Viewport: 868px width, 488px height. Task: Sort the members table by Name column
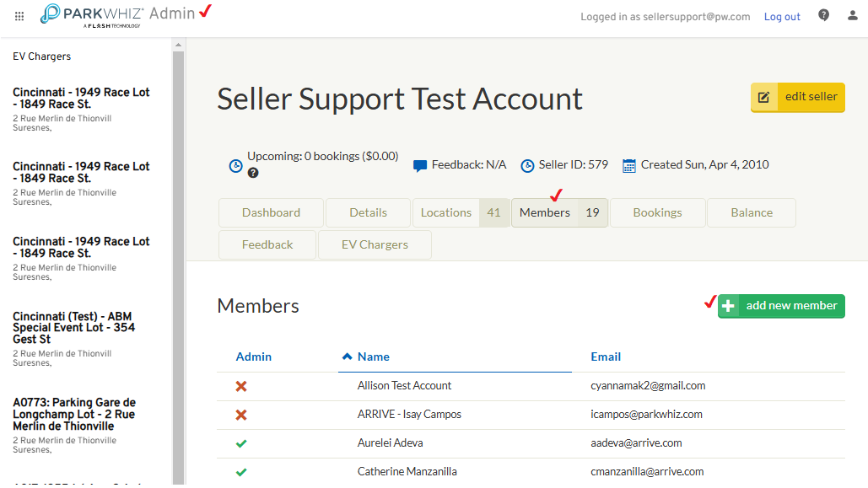pos(374,357)
